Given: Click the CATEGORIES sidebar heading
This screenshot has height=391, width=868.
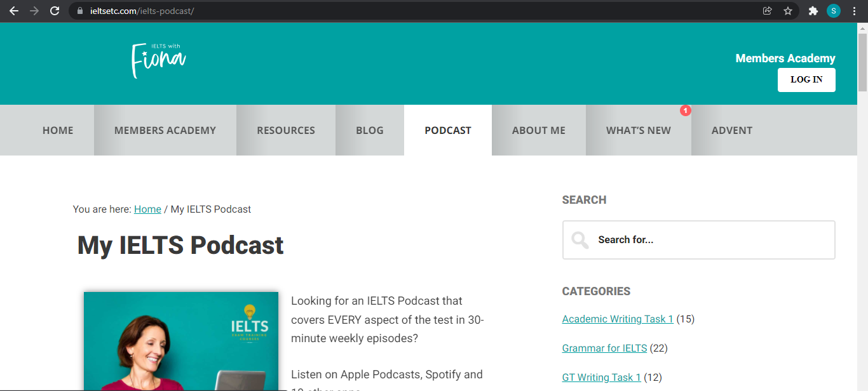Looking at the screenshot, I should pos(596,291).
